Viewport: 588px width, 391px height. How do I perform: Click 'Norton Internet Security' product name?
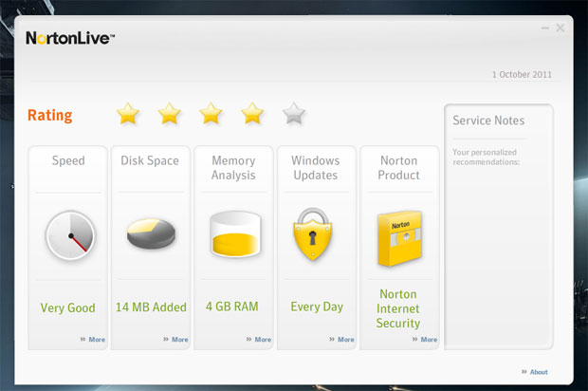pos(398,308)
